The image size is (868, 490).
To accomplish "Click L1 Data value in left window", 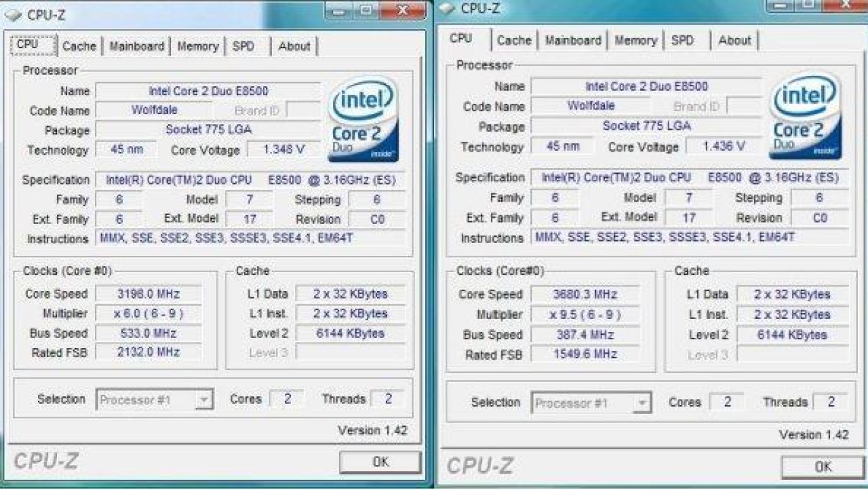I will tap(351, 294).
